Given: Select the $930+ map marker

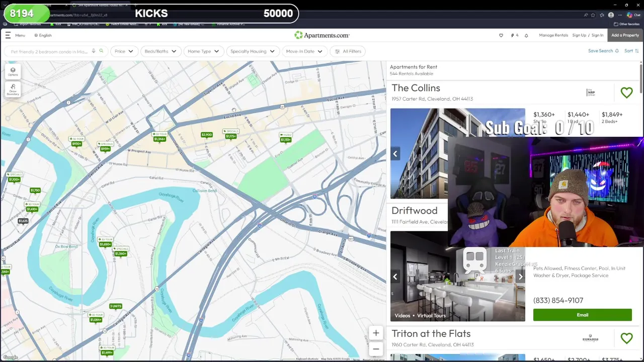Looking at the screenshot, I should click(x=76, y=144).
